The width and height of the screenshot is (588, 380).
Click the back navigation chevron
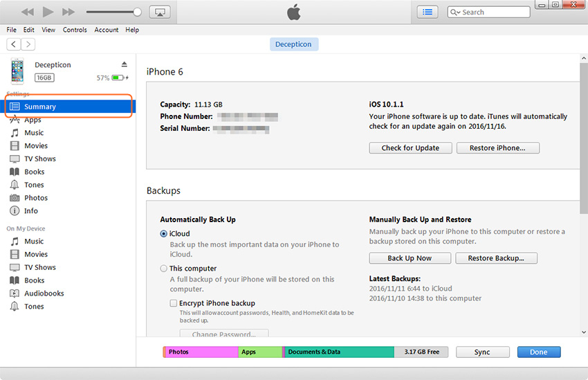pos(13,44)
